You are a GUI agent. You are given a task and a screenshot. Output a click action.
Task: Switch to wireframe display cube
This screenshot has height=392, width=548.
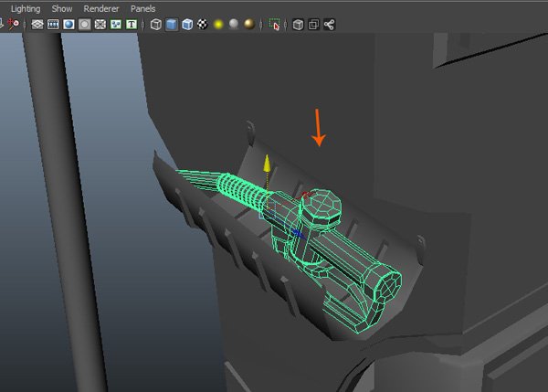(x=156, y=25)
